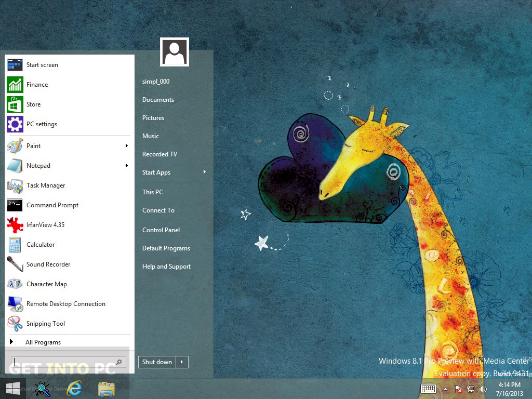Click the volume speaker tray icon

point(483,389)
